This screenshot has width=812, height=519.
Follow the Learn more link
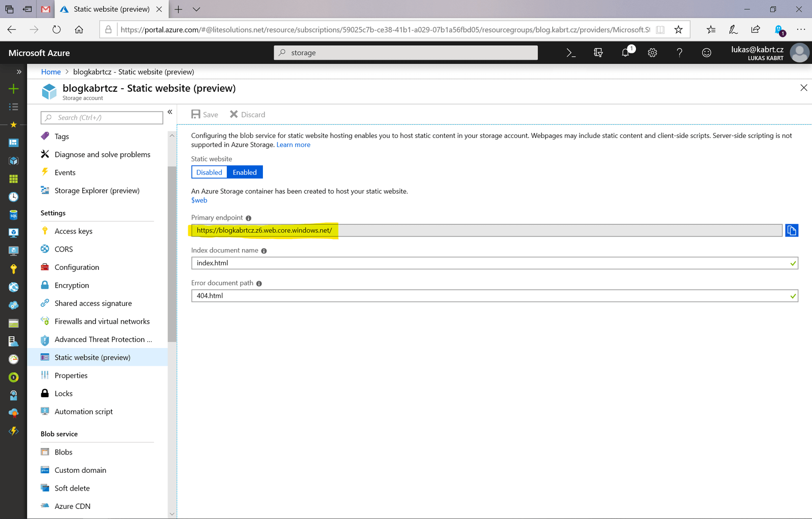pos(293,145)
